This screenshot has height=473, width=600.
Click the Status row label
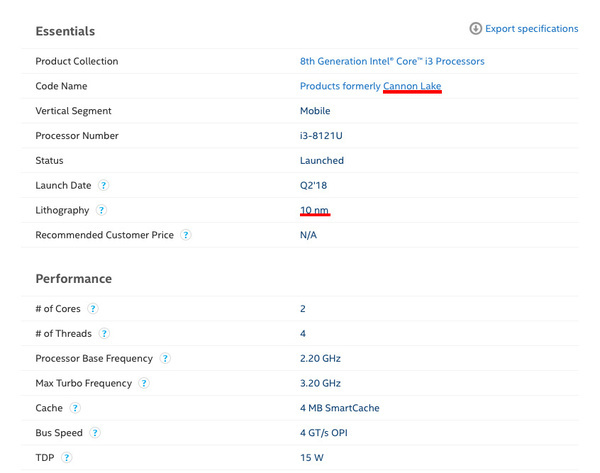pyautogui.click(x=49, y=161)
